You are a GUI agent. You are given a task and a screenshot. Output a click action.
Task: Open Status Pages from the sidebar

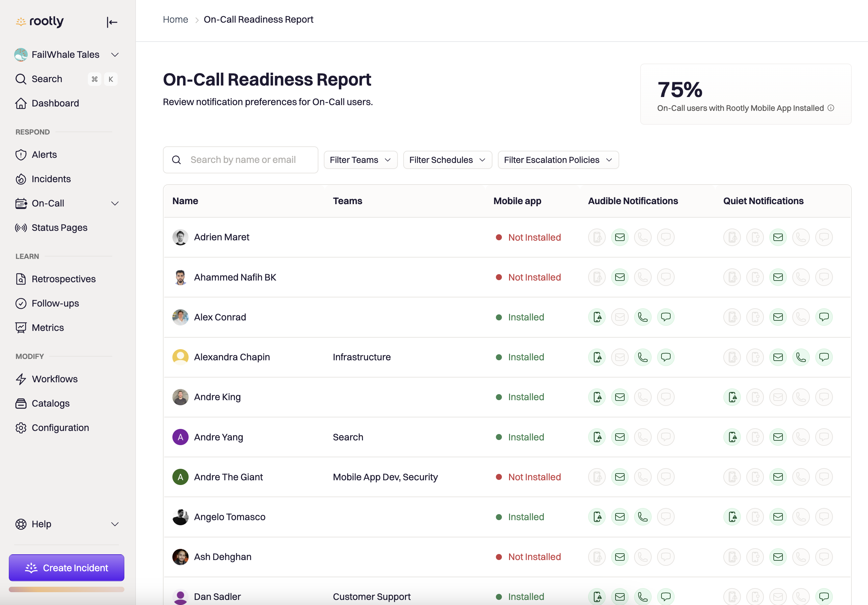point(59,227)
